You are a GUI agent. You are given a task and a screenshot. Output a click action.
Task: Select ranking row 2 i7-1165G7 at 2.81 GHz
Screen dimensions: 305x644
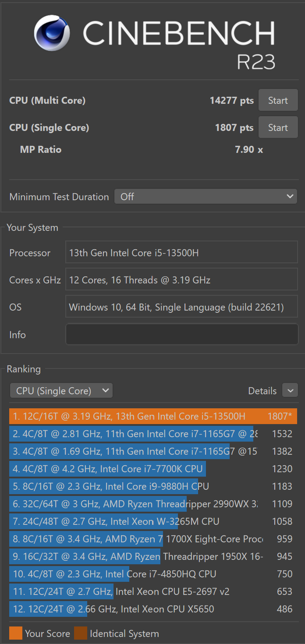click(x=153, y=434)
